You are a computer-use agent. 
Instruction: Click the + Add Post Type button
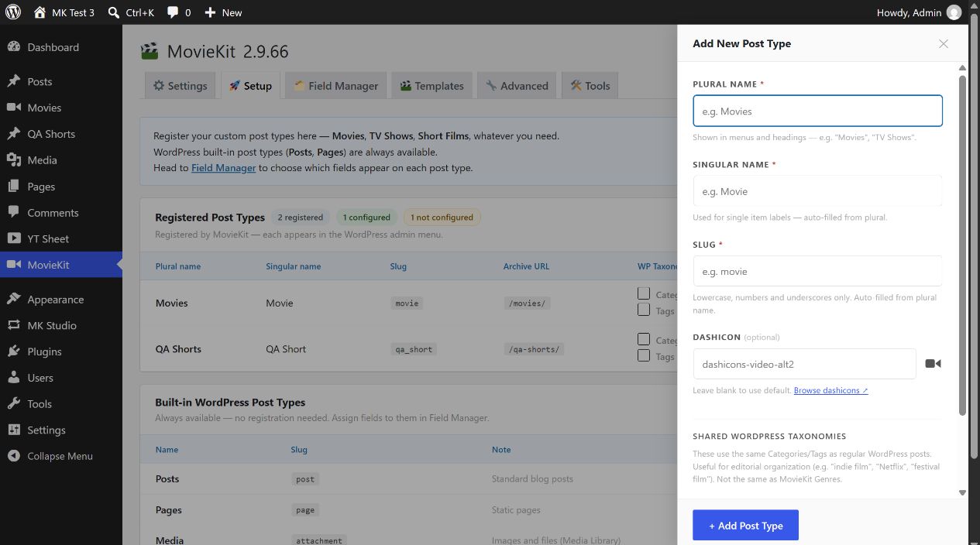point(745,526)
